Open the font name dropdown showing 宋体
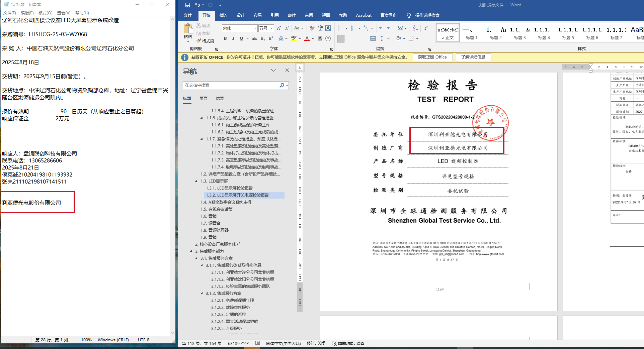This screenshot has height=349, width=644. coord(255,28)
